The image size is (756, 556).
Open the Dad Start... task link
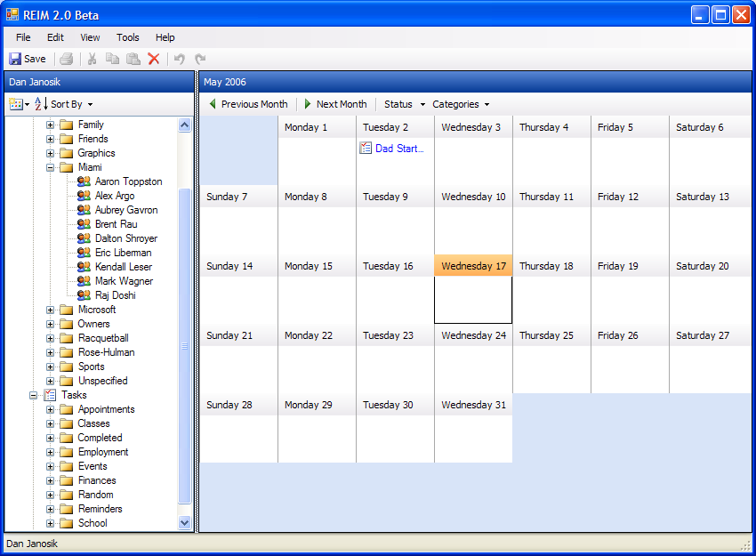pos(399,148)
